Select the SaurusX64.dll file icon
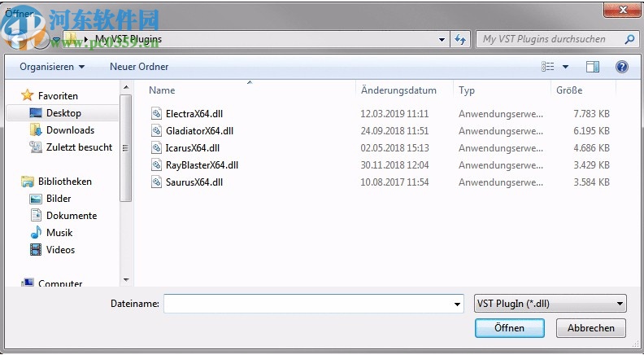 [156, 182]
